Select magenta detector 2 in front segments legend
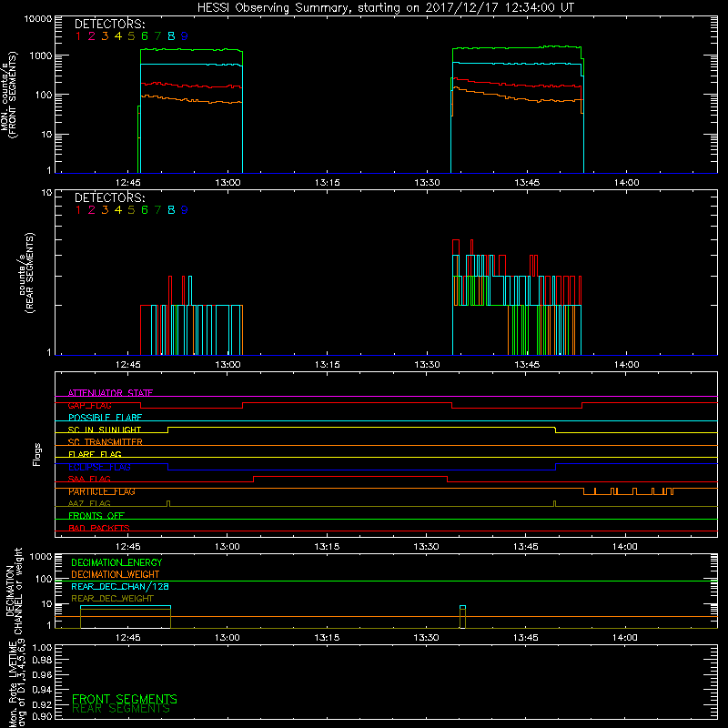Viewport: 728px width, 728px height. pyautogui.click(x=92, y=36)
